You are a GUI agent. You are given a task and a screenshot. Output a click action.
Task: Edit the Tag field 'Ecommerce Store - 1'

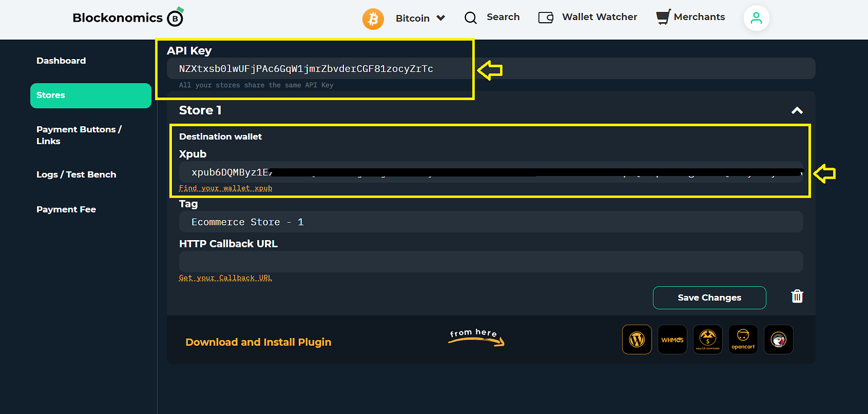(491, 222)
